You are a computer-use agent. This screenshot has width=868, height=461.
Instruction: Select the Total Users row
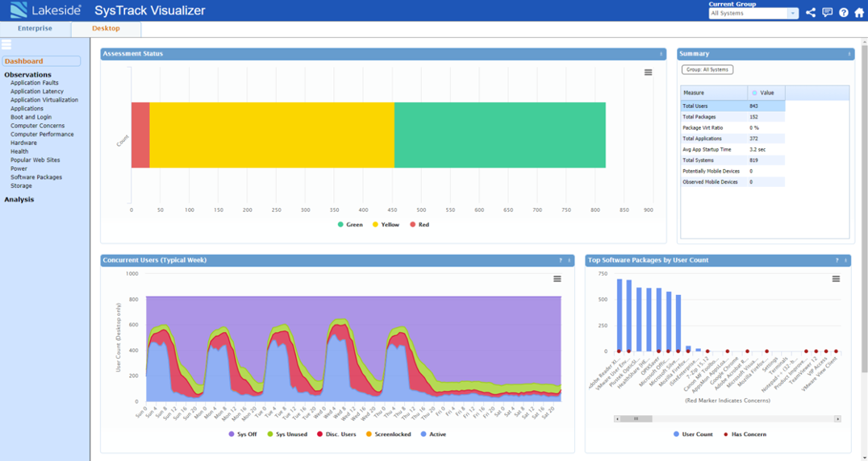[732, 106]
